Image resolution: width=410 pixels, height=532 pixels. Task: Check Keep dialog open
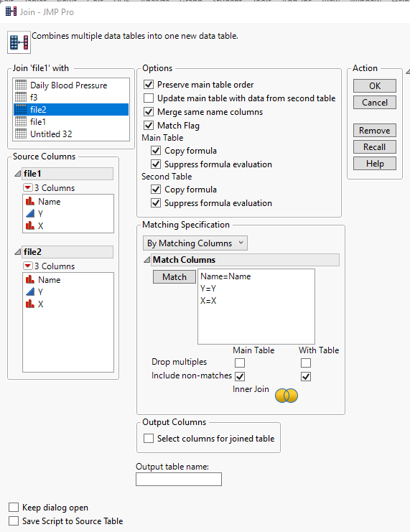click(14, 508)
